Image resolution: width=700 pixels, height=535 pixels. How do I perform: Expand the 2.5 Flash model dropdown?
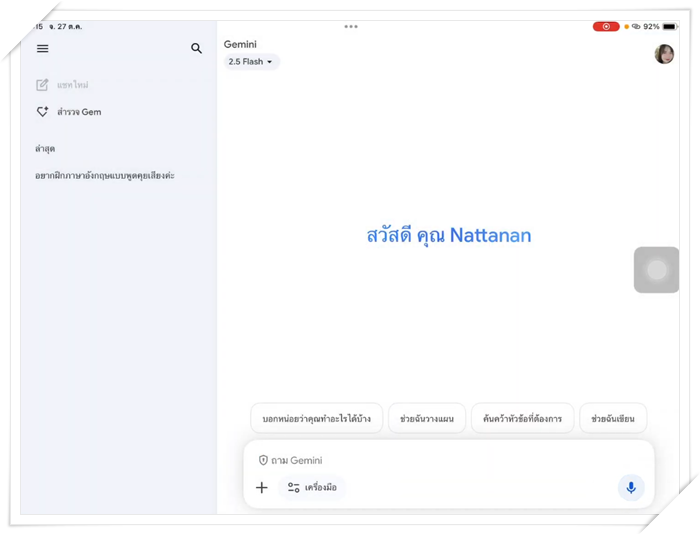(251, 62)
